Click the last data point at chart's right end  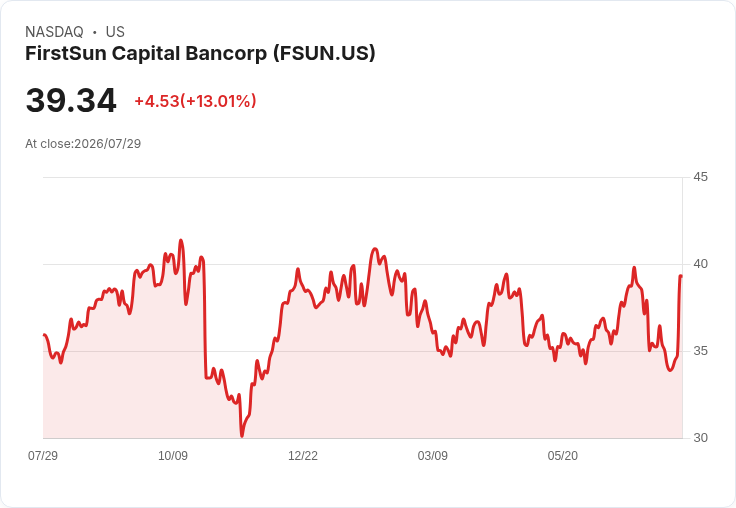681,276
